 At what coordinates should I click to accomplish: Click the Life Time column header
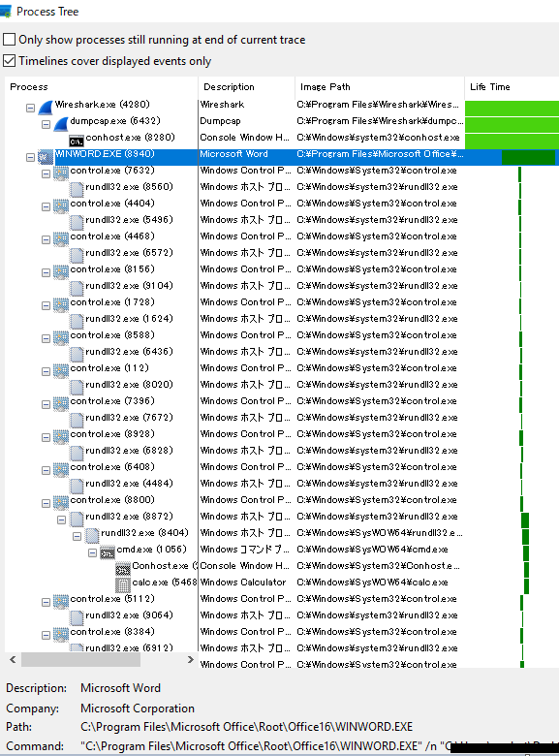[x=512, y=87]
